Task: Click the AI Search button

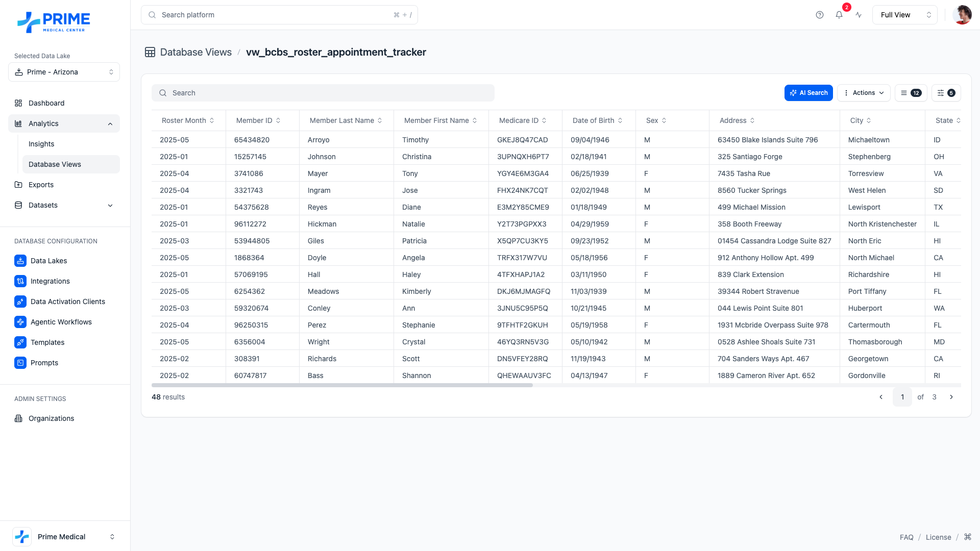Action: 808,93
